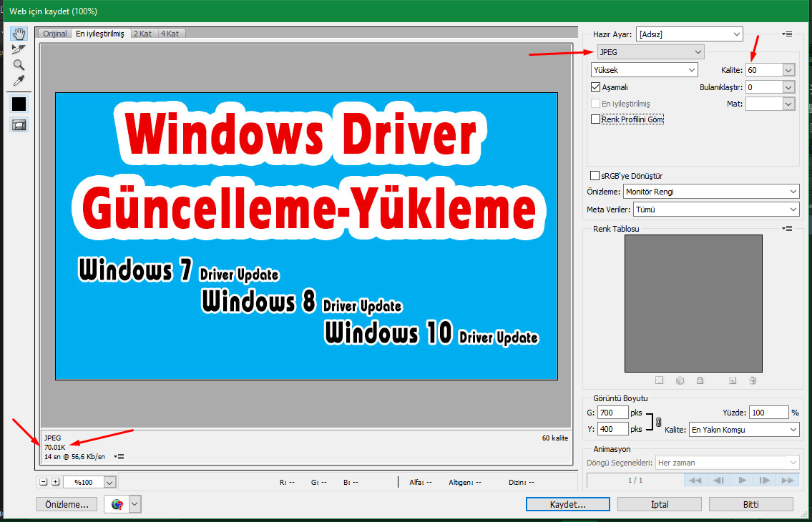Step back to the previous animation frame
Image resolution: width=812 pixels, height=522 pixels.
tap(718, 480)
